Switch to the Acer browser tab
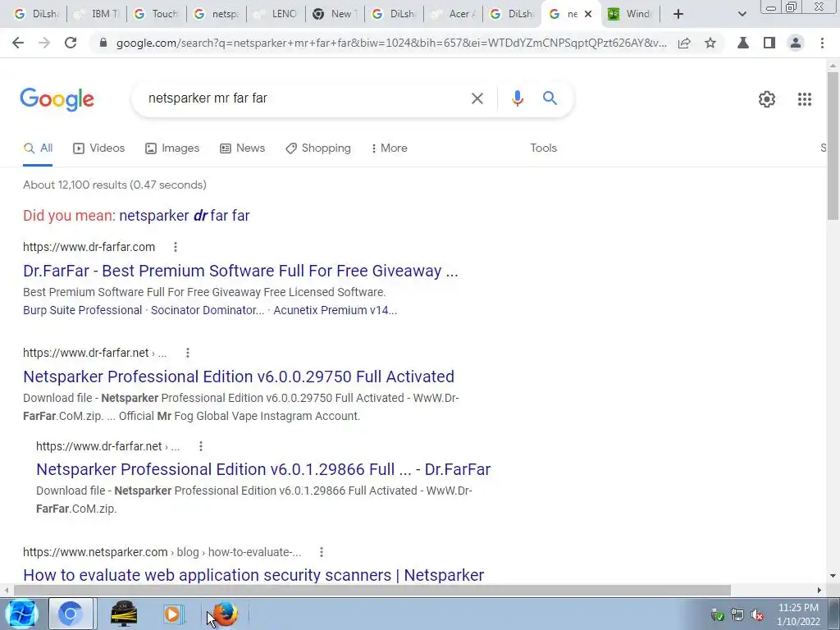Image resolution: width=840 pixels, height=630 pixels. coord(453,14)
